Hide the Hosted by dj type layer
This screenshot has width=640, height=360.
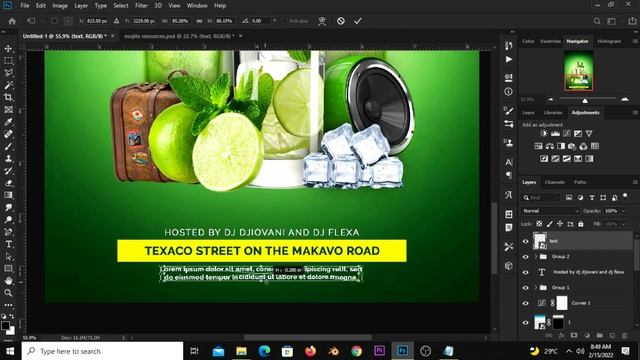pyautogui.click(x=526, y=272)
